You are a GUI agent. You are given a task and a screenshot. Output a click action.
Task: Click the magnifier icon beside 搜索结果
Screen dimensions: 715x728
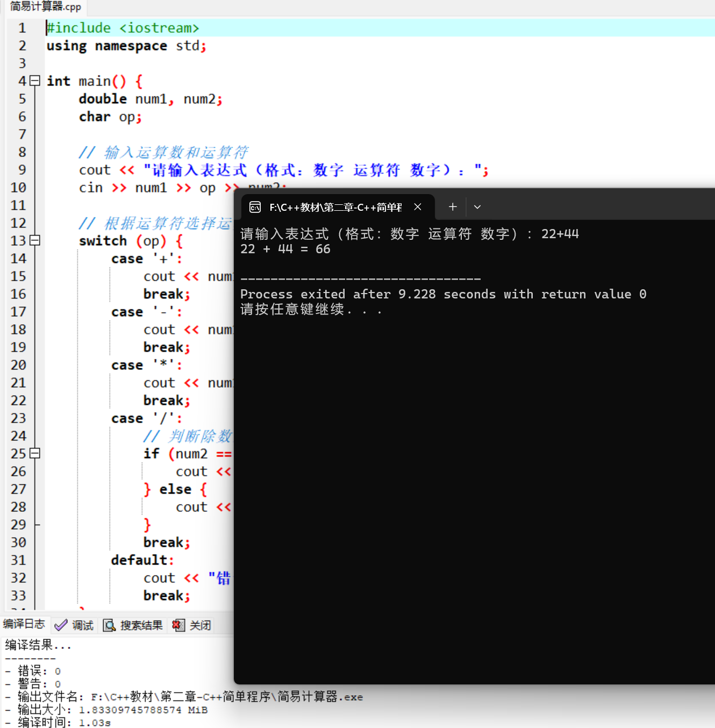109,625
